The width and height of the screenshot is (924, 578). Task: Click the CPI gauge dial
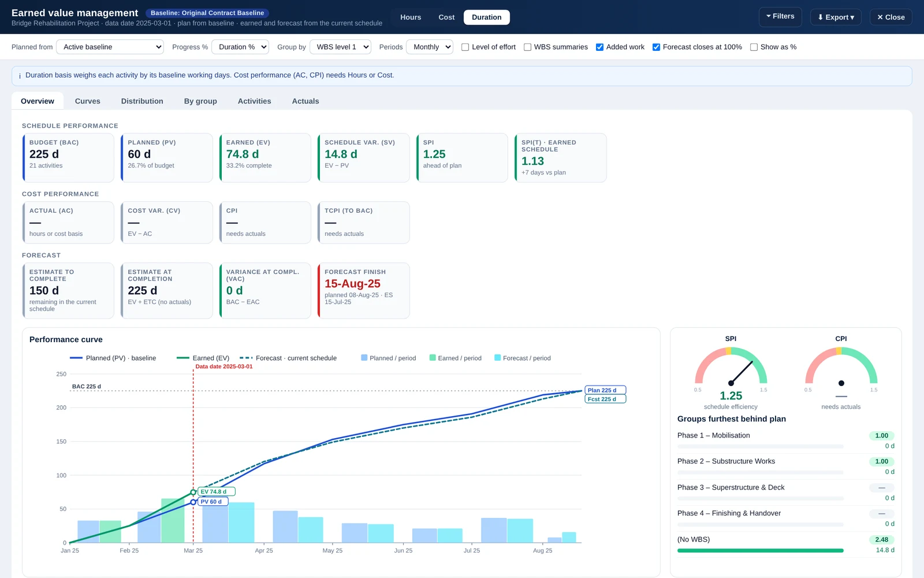pyautogui.click(x=841, y=366)
